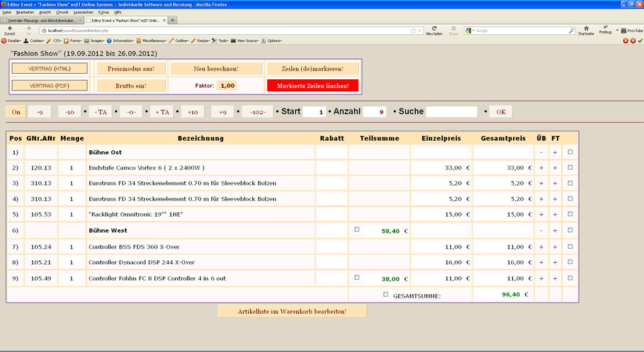
Task: Toggle the GESAMTSUMME checkbox
Action: click(x=385, y=294)
